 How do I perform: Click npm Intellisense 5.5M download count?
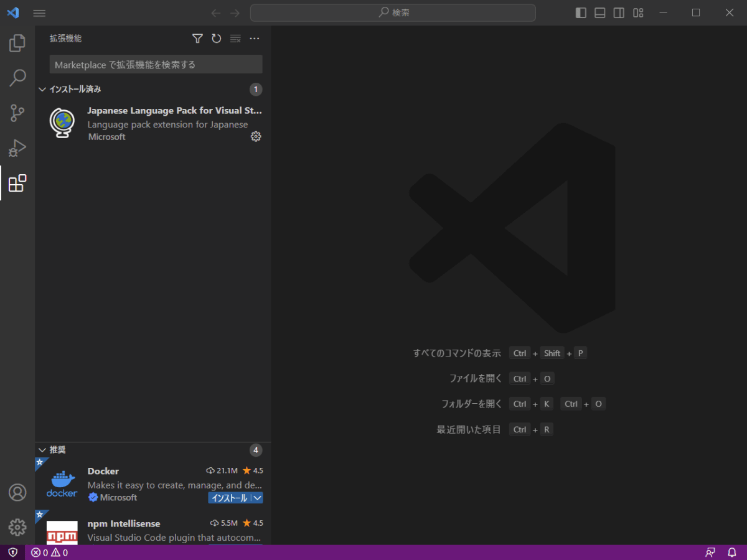coord(224,523)
